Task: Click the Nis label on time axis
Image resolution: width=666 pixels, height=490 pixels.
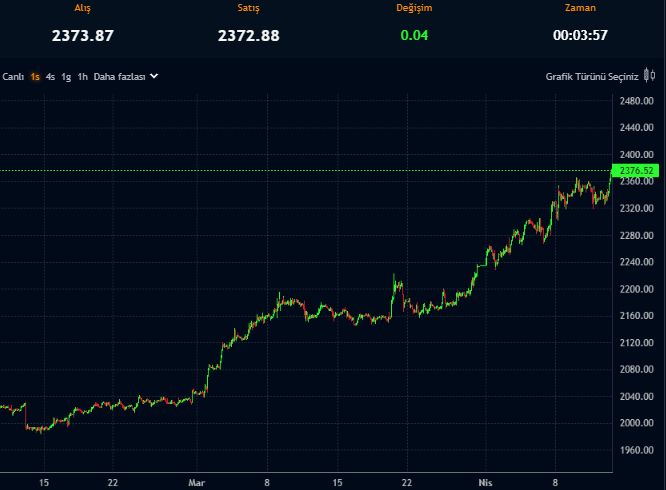Action: coord(485,481)
